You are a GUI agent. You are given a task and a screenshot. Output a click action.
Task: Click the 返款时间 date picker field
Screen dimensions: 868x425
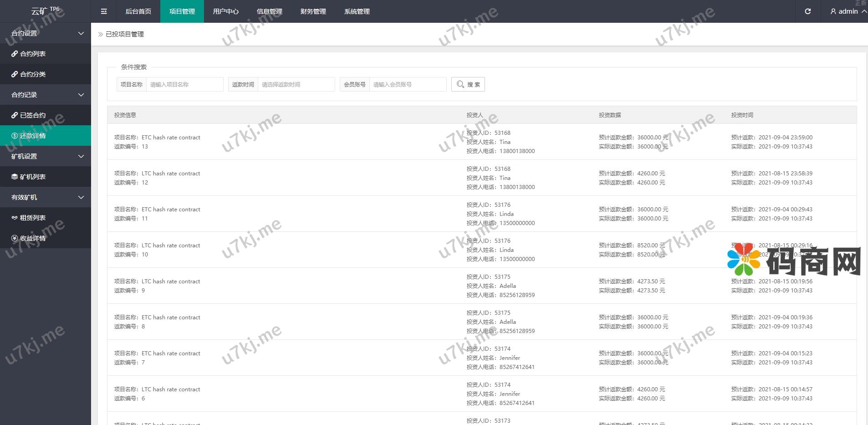296,84
